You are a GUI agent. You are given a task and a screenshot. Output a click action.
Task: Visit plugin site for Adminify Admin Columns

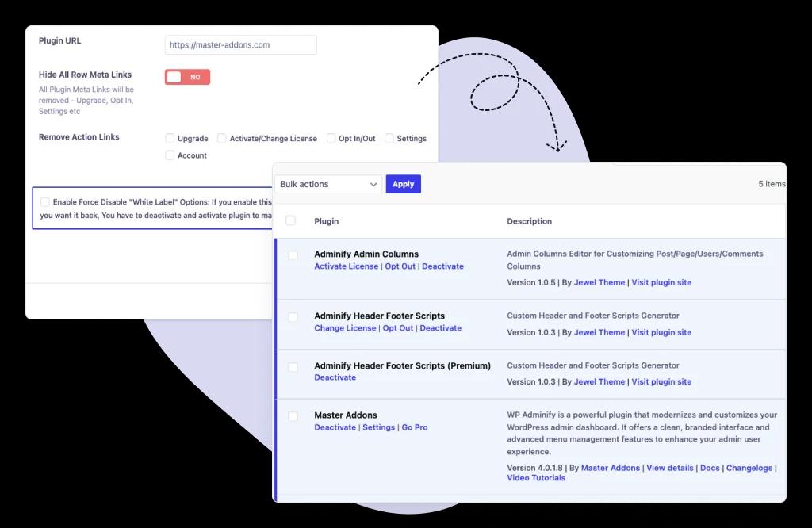(661, 283)
